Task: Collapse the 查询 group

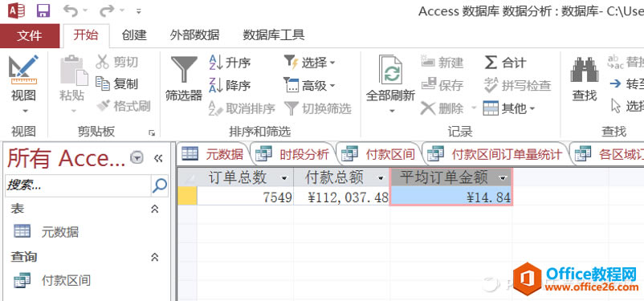Action: [x=155, y=257]
